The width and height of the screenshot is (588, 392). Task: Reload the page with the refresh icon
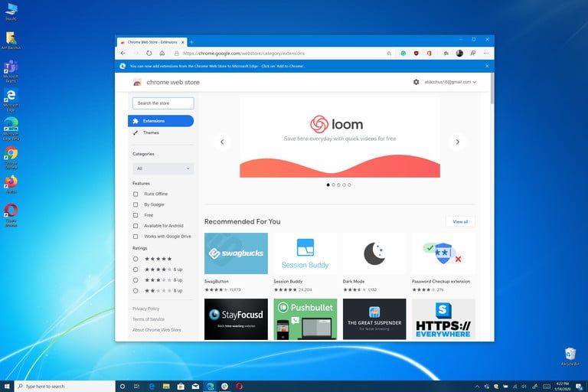point(149,54)
